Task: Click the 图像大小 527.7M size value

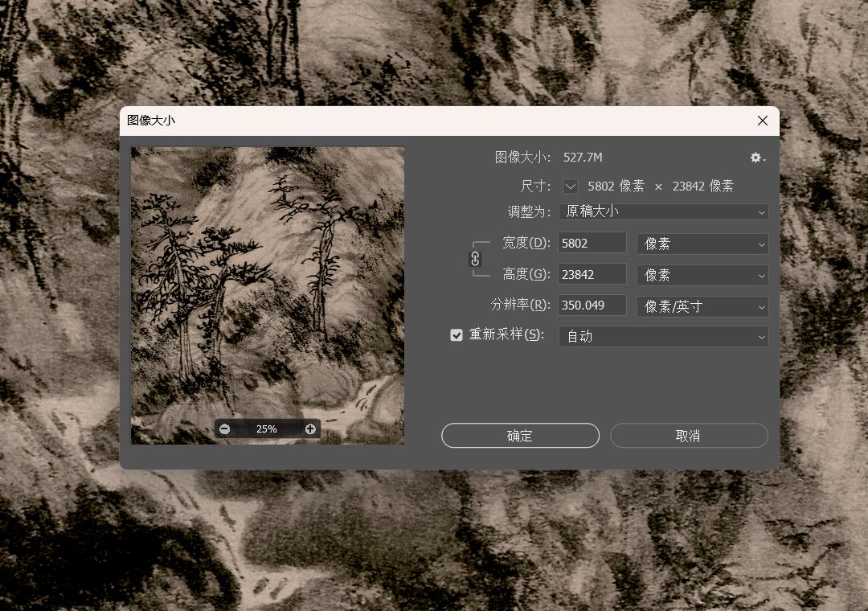Action: [x=583, y=158]
